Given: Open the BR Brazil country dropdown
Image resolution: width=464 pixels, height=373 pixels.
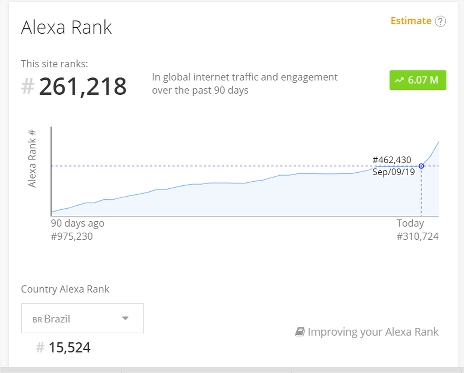Looking at the screenshot, I should pos(82,318).
